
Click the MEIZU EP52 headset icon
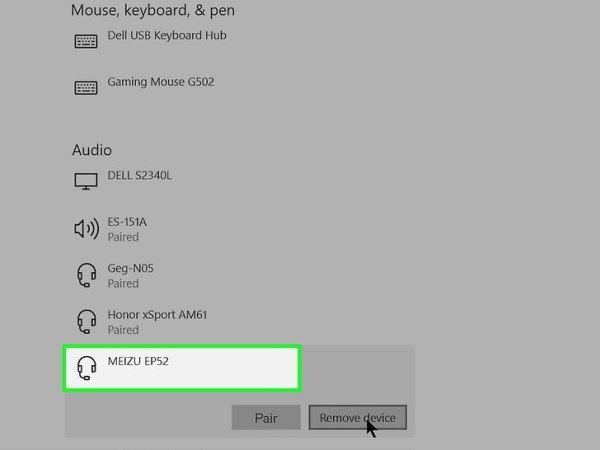[x=86, y=368]
